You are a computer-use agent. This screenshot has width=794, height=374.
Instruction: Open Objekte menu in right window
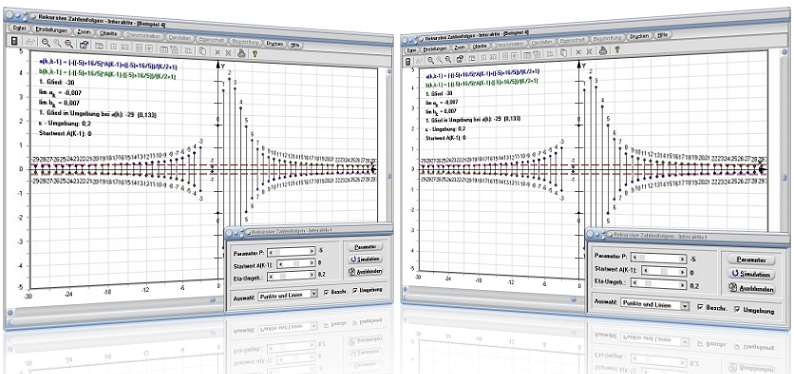click(480, 46)
